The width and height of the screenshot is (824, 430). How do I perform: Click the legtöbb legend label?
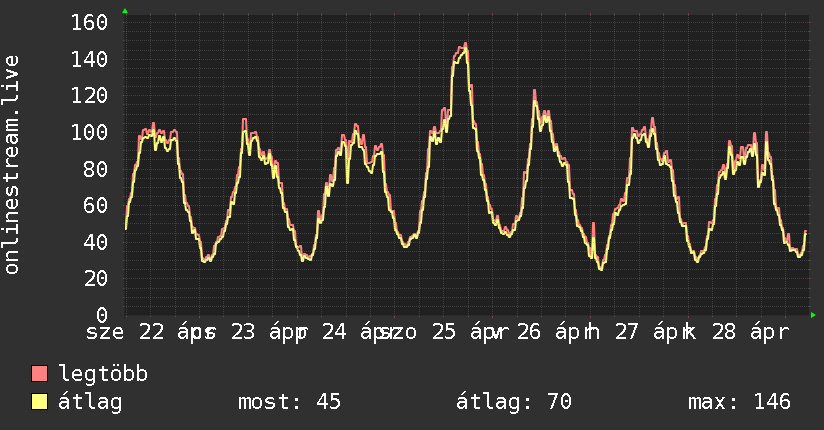[103, 374]
